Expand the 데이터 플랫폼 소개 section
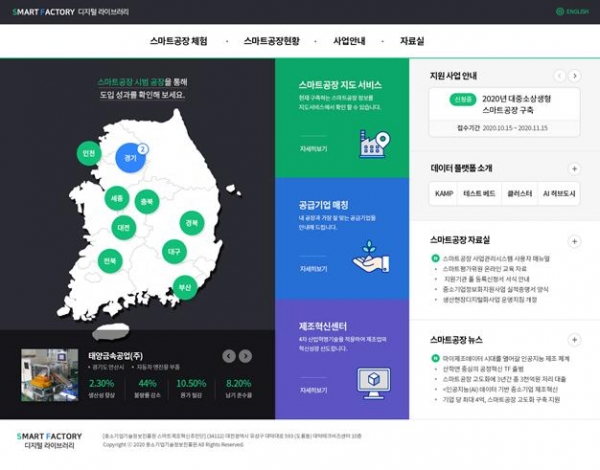Screen dimensions: 600x470 [x=574, y=169]
